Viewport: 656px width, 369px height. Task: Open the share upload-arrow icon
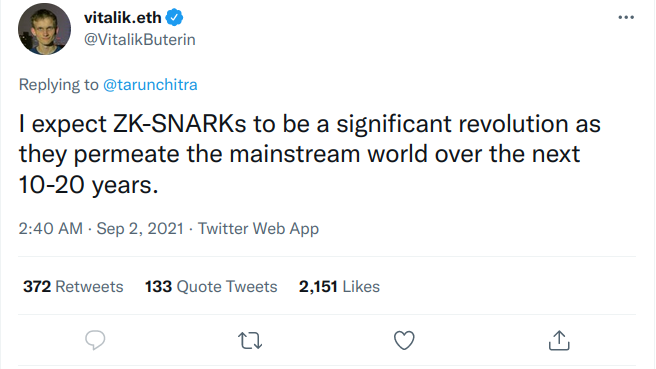click(559, 340)
